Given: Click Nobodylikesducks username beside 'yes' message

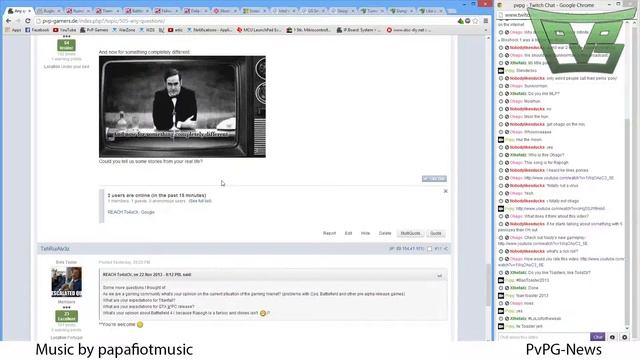Looking at the screenshot, I should coord(527,147).
